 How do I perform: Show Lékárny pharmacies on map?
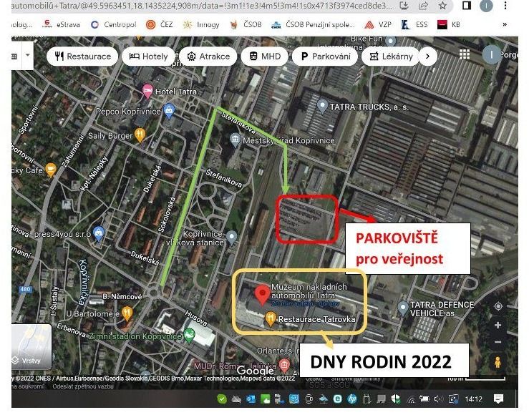[x=391, y=57]
